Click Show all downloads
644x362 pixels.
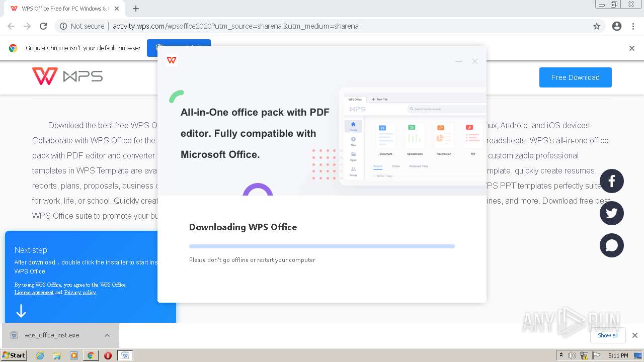tap(608, 335)
